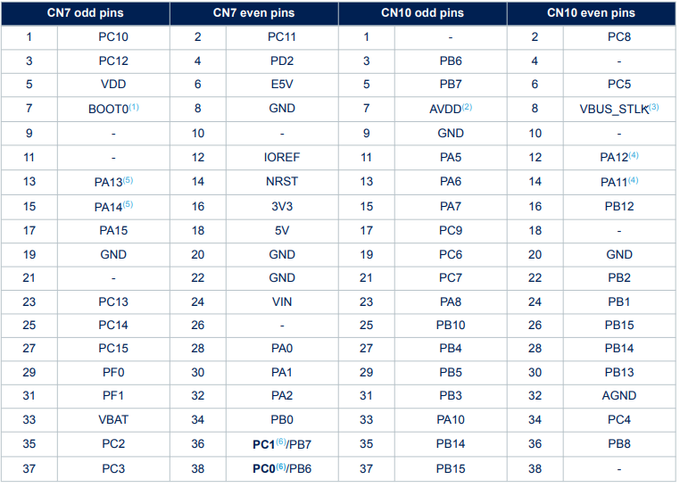This screenshot has height=486, width=680.
Task: Open footnote (2) beside AVDD
Action: [x=467, y=107]
